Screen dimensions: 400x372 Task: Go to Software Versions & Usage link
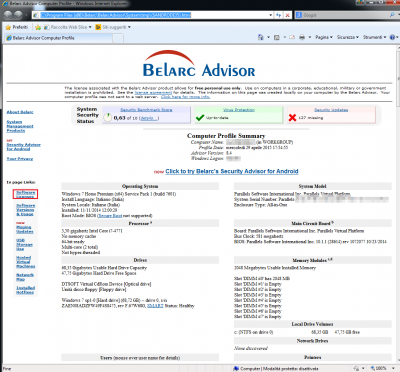click(x=26, y=210)
